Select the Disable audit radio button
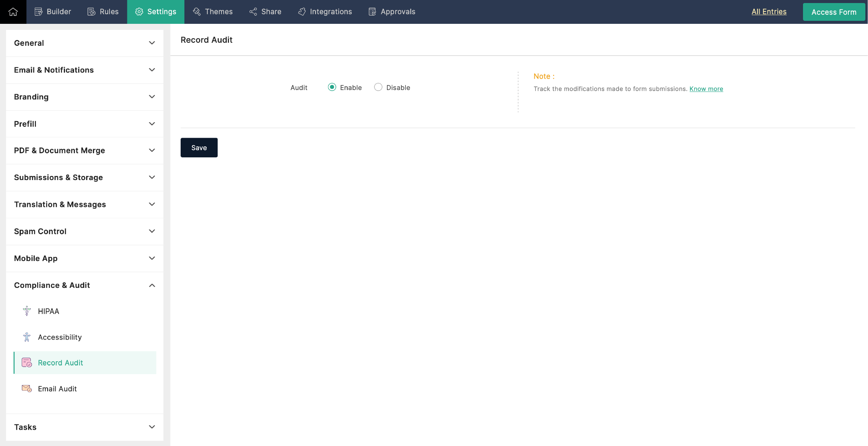The width and height of the screenshot is (868, 446). pyautogui.click(x=378, y=87)
